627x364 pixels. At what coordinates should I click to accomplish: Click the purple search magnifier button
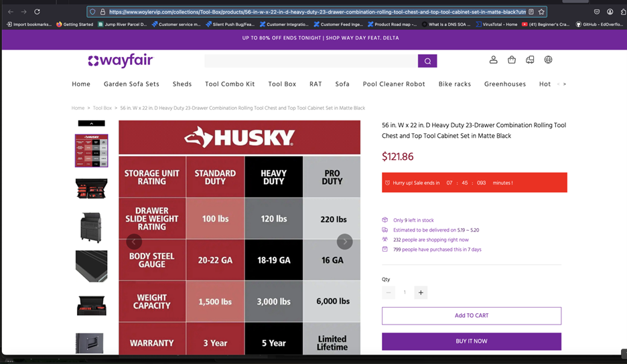click(x=427, y=61)
